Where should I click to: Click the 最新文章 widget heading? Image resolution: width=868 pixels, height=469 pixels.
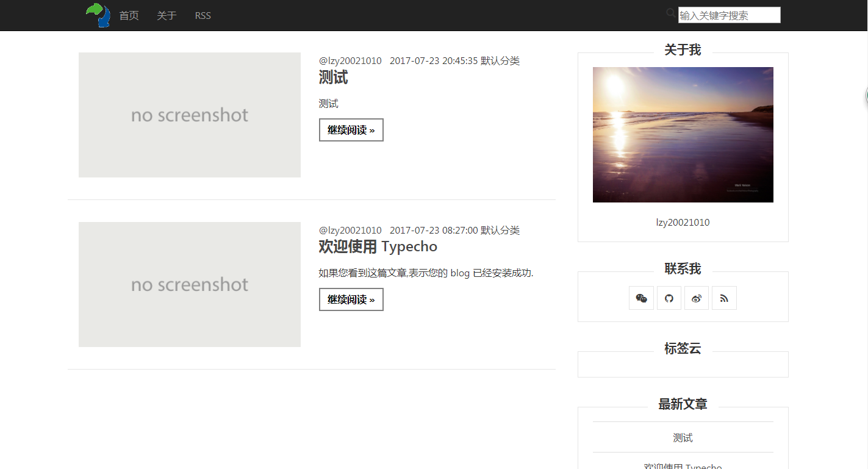click(683, 404)
